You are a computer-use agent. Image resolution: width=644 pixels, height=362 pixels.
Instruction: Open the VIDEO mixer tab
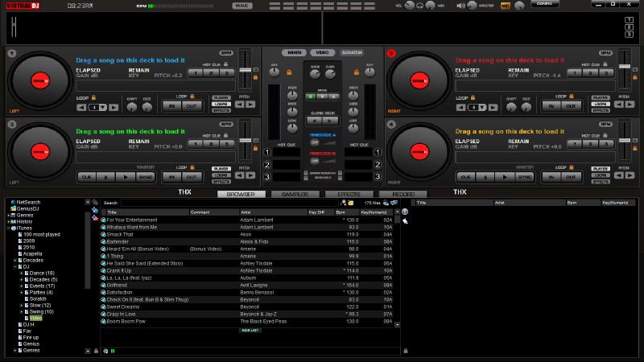pyautogui.click(x=321, y=52)
